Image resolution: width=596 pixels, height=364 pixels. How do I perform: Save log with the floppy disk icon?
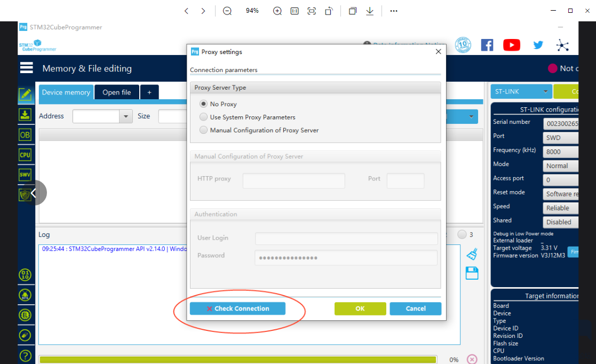[472, 273]
